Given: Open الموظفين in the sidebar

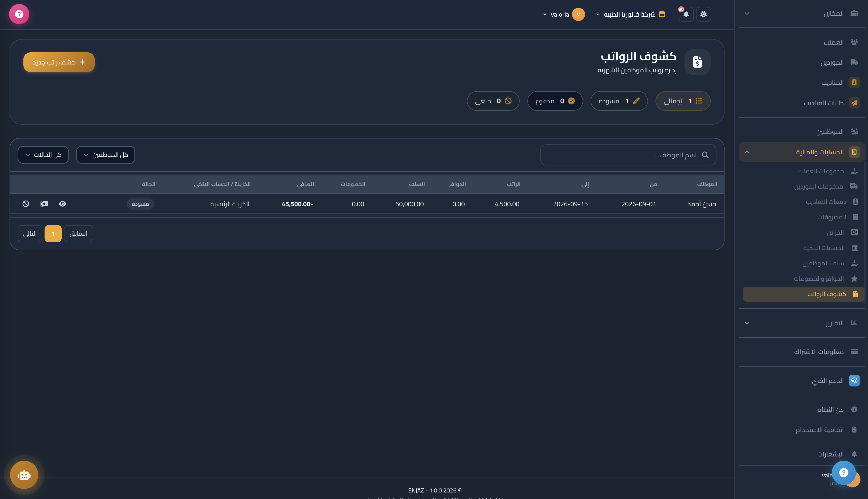Looking at the screenshot, I should [802, 132].
